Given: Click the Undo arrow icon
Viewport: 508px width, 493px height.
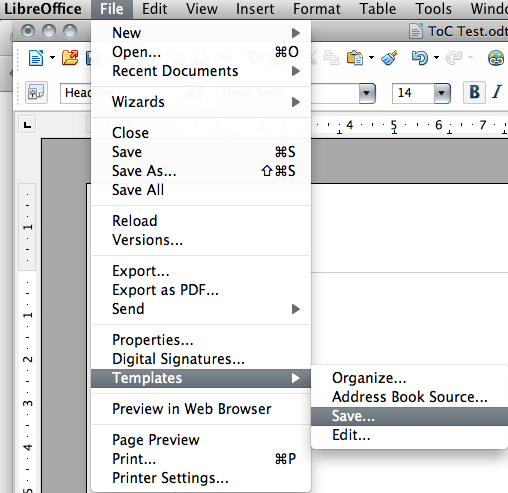Looking at the screenshot, I should coord(420,58).
